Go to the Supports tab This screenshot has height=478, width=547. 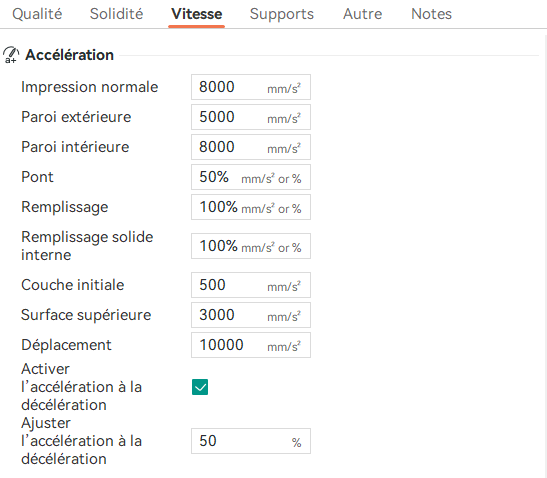(x=282, y=14)
